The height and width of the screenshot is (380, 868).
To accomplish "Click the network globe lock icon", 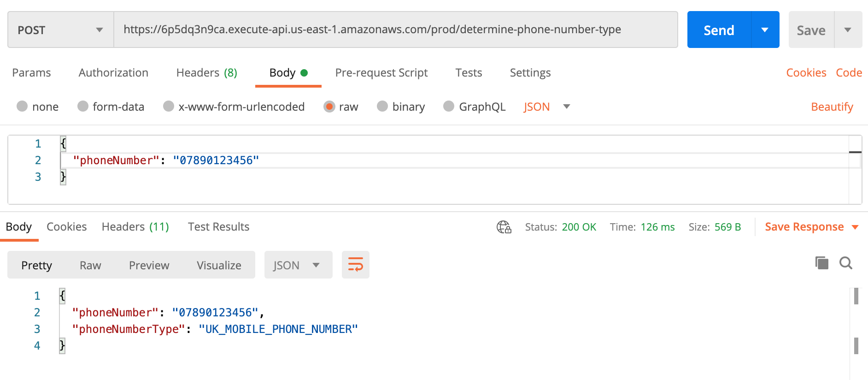I will (504, 227).
